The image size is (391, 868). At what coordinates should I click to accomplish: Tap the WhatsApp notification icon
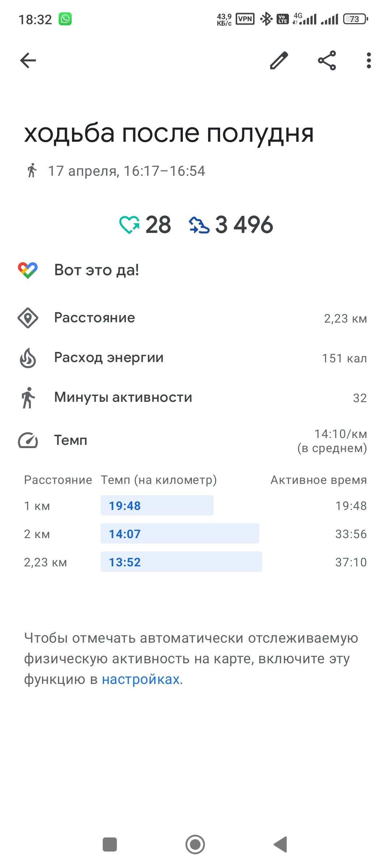[66, 19]
